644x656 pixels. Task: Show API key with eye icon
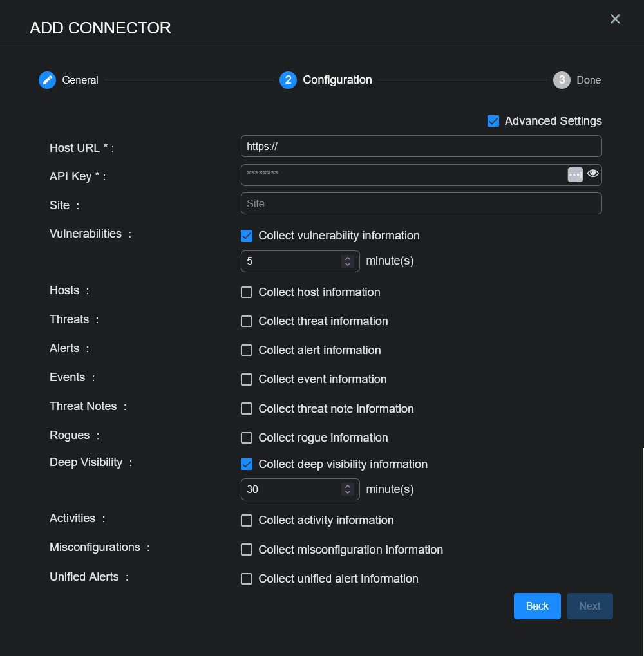click(x=593, y=173)
